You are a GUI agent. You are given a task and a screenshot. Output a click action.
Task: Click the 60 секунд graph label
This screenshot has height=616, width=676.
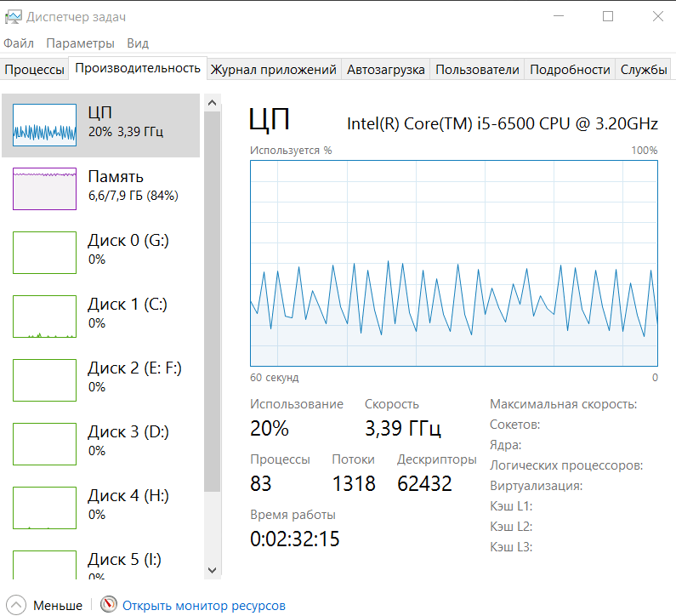coord(274,378)
